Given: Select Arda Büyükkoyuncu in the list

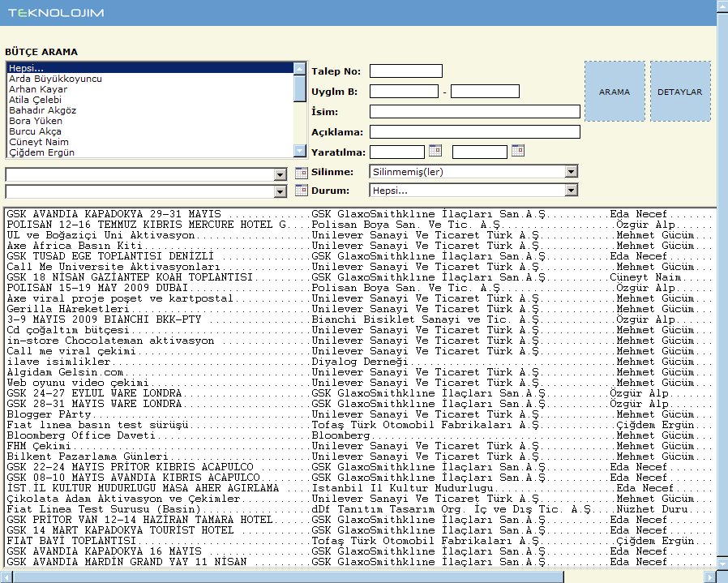Looking at the screenshot, I should (151, 79).
